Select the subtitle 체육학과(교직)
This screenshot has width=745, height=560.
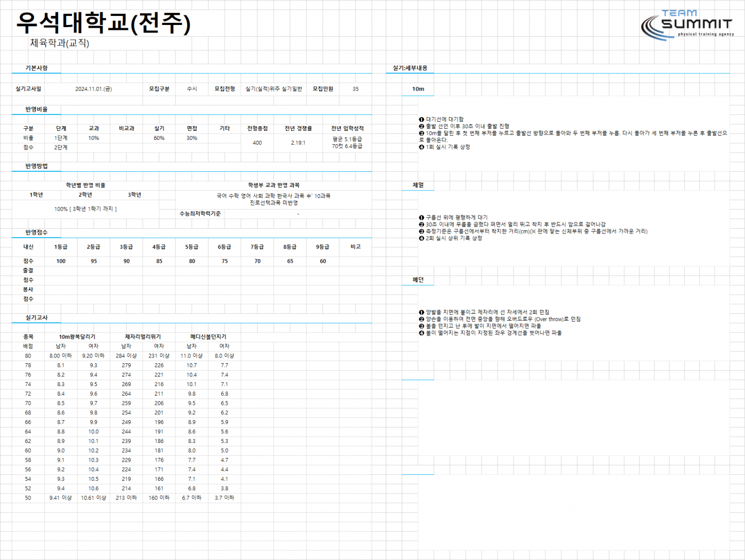[x=60, y=43]
